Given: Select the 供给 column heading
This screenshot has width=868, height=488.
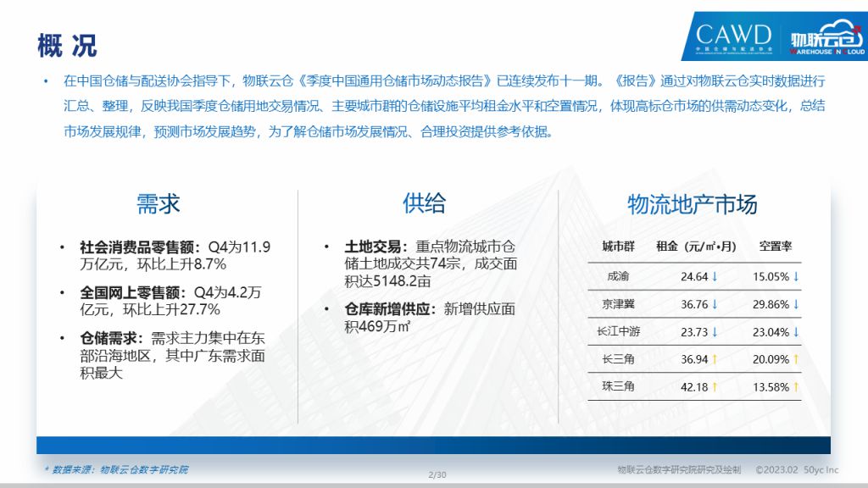Looking at the screenshot, I should (424, 203).
